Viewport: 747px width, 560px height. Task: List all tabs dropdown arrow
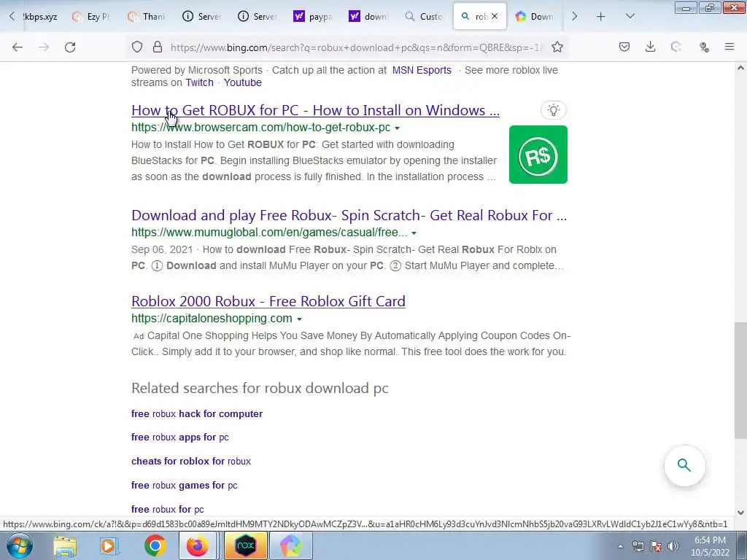pyautogui.click(x=630, y=16)
